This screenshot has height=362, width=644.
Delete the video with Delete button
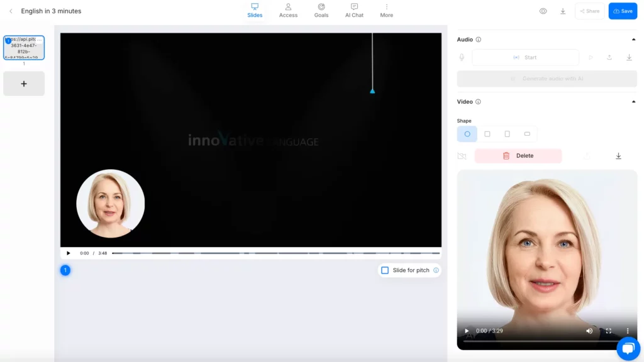pos(518,156)
